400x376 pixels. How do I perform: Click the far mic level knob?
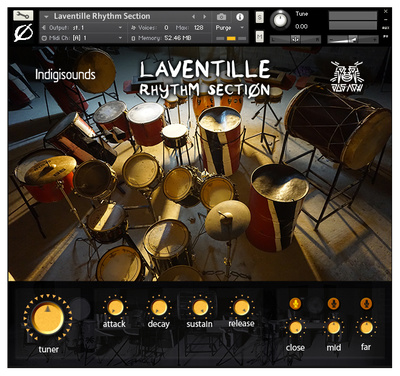click(366, 328)
